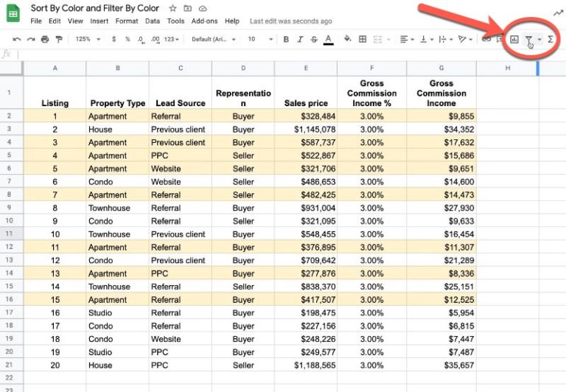Open the Help menu

(x=231, y=21)
